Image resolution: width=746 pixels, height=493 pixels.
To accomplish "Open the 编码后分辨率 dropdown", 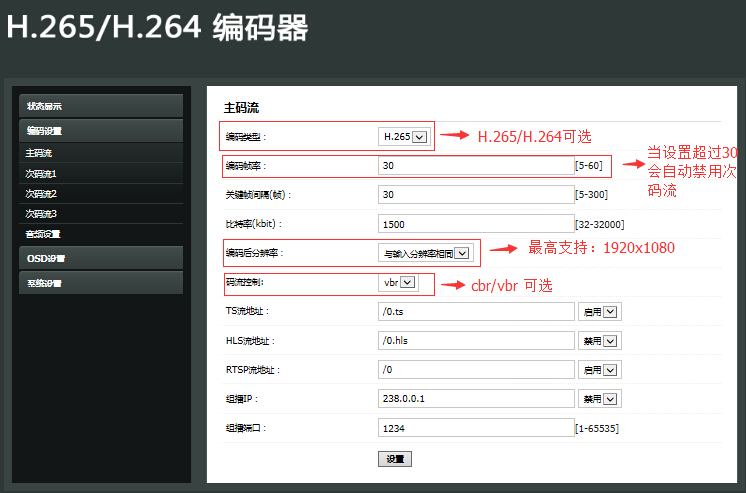I will coord(426,253).
